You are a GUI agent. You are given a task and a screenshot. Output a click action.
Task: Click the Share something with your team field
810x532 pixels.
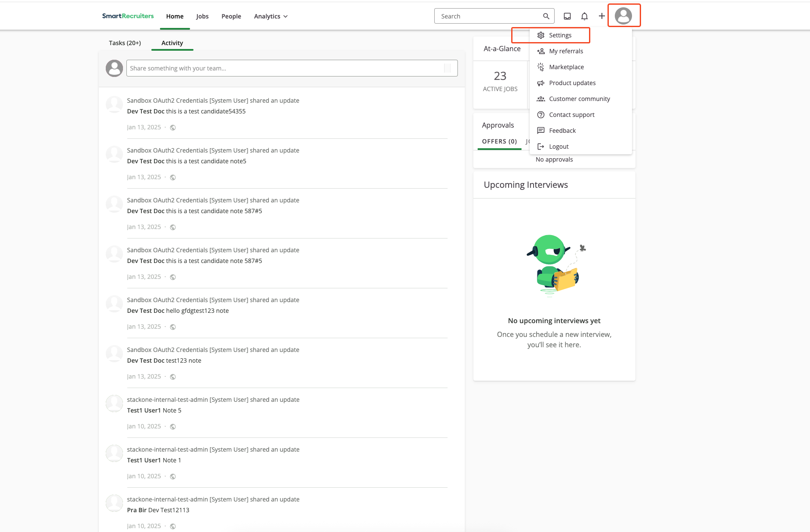pyautogui.click(x=292, y=68)
